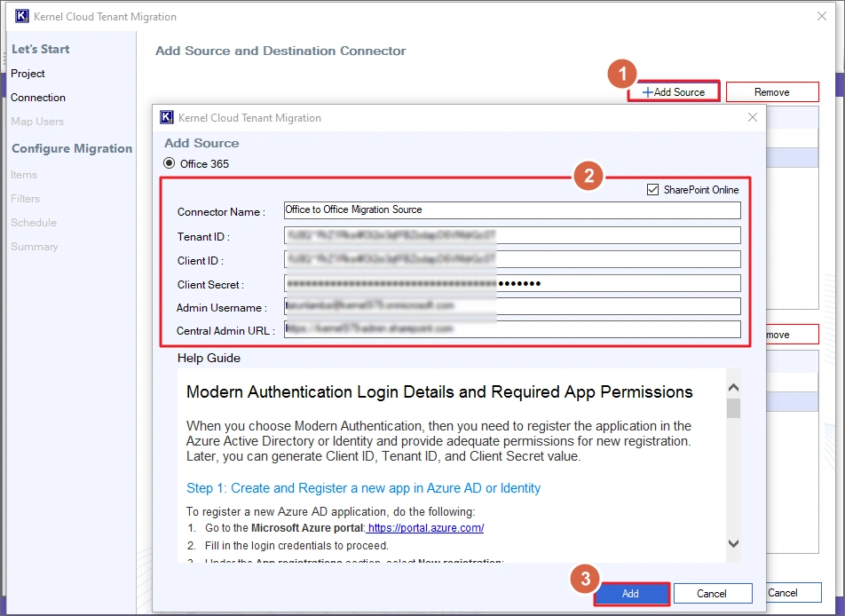Click the scroll-up arrow in the Help Guide
Screen dimensions: 845x616
click(735, 387)
